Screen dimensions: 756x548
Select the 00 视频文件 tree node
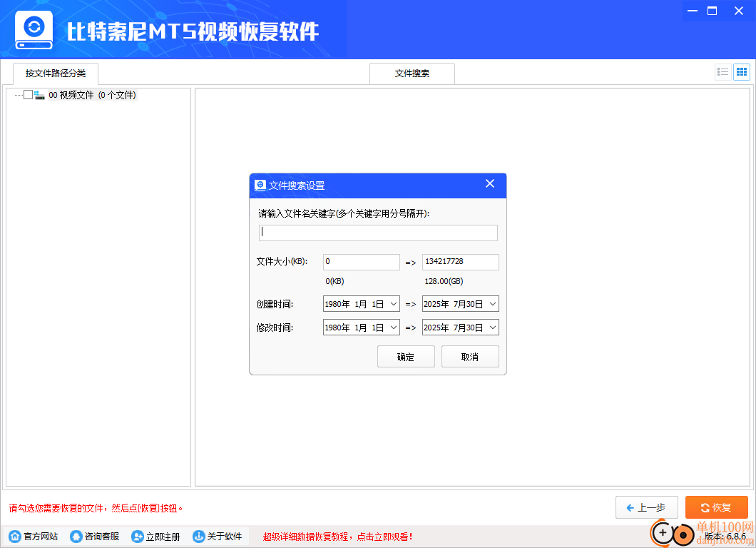92,95
